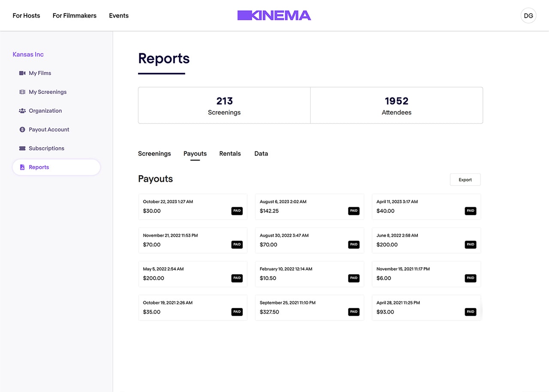Open the November 15, 2021 payout card
The image size is (549, 392).
[426, 274]
